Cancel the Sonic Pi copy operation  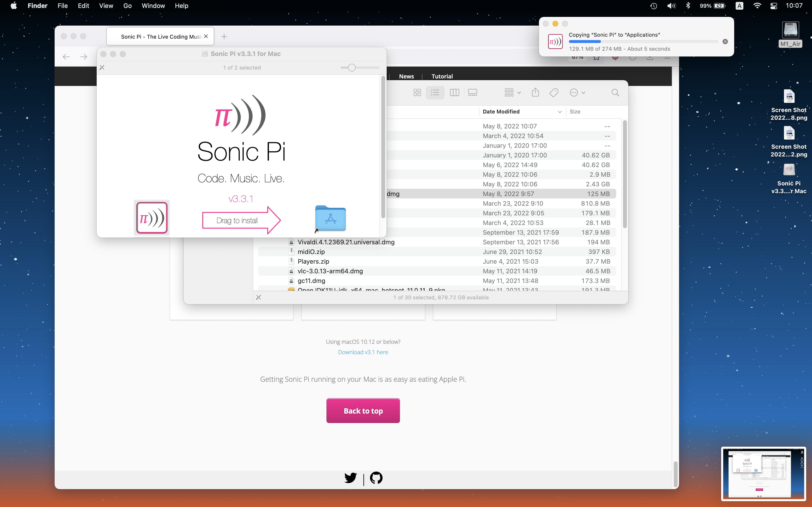[x=725, y=42]
